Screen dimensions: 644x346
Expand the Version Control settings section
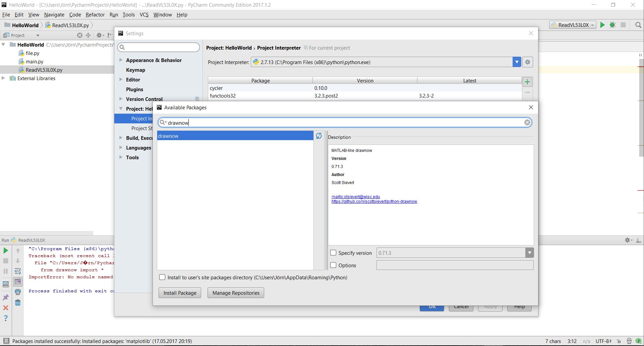pyautogui.click(x=121, y=99)
